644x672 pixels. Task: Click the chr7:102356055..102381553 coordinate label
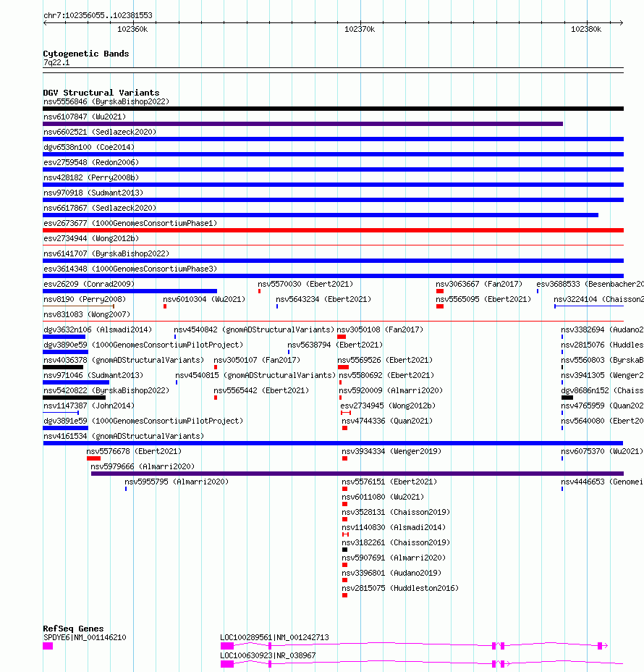[98, 15]
